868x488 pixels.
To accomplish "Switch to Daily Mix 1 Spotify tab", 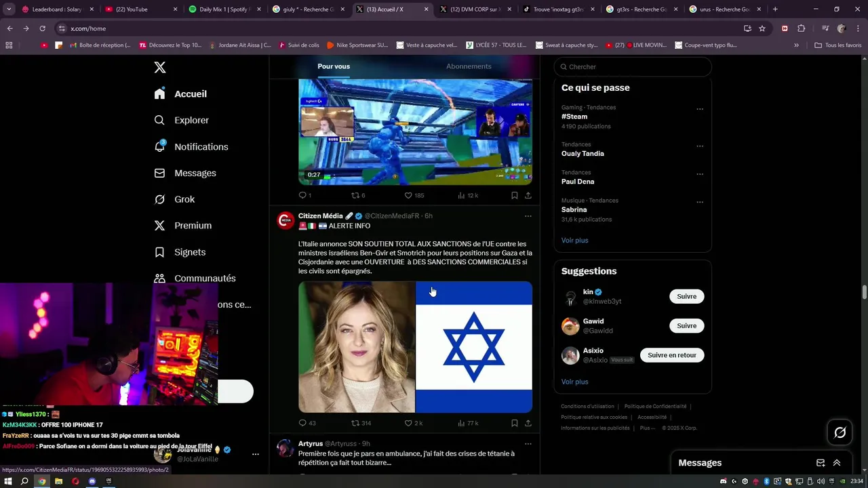I will point(224,9).
